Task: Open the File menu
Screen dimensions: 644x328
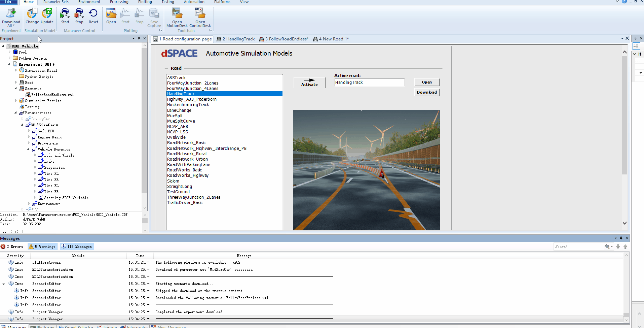Action: point(8,2)
